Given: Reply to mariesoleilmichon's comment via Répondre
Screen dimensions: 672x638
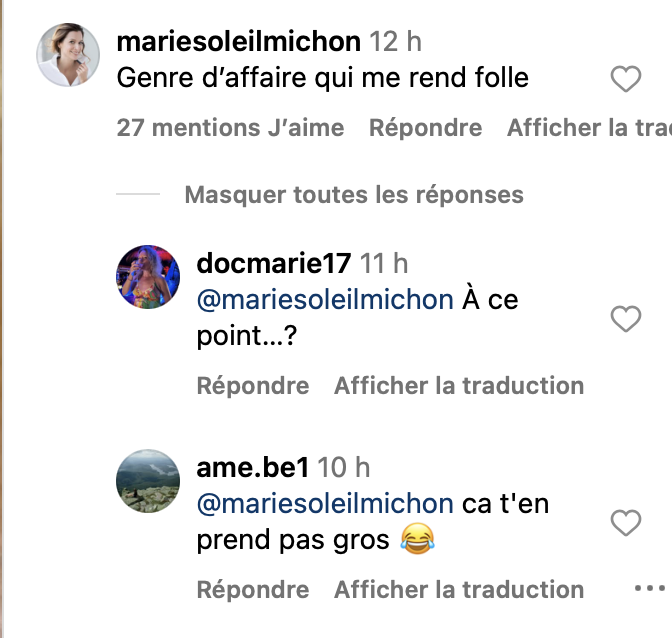Looking at the screenshot, I should click(x=426, y=128).
